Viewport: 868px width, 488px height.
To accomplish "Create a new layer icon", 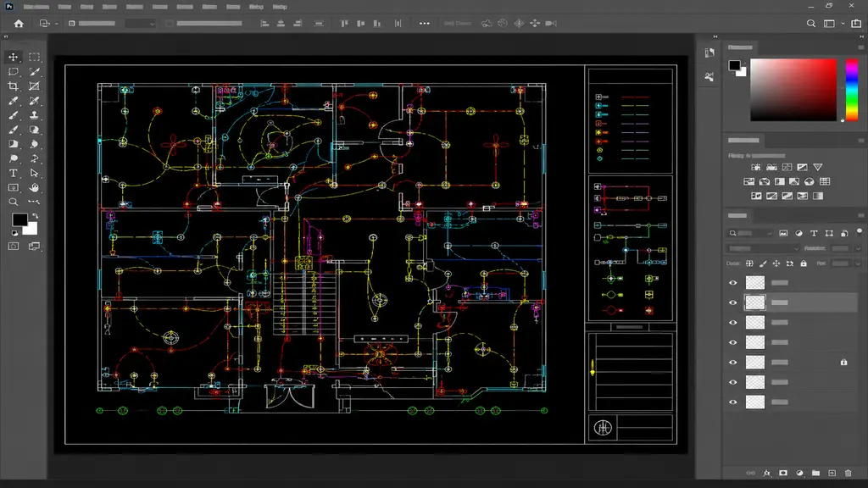I will 832,473.
